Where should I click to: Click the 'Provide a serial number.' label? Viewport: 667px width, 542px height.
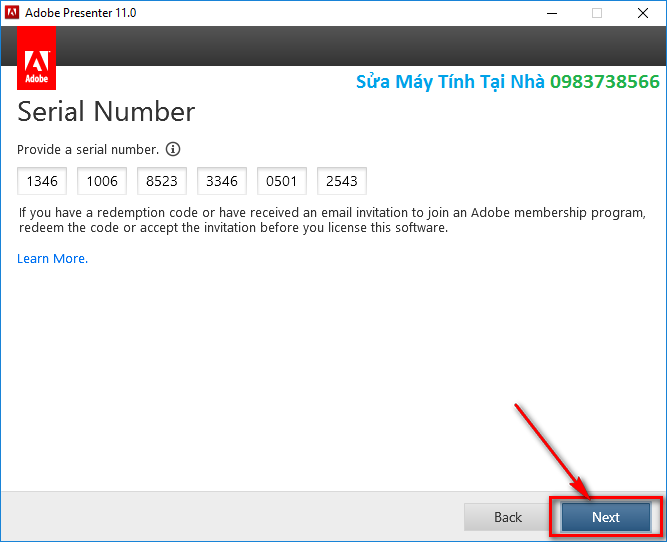click(88, 150)
